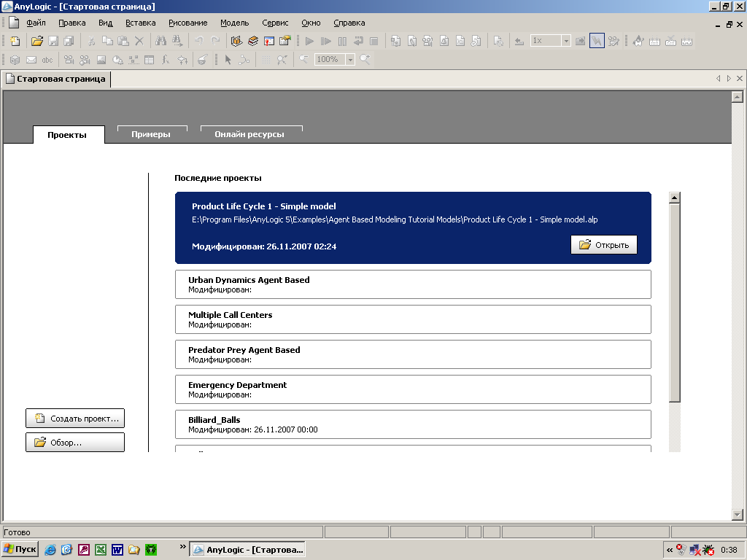Click the Redo arrow icon
The height and width of the screenshot is (560, 747).
pos(215,41)
